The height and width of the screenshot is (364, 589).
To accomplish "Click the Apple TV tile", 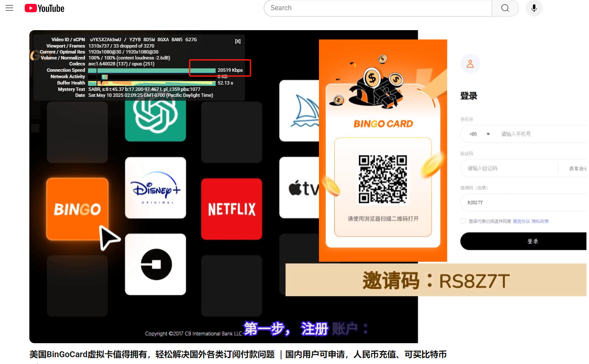I will (299, 188).
